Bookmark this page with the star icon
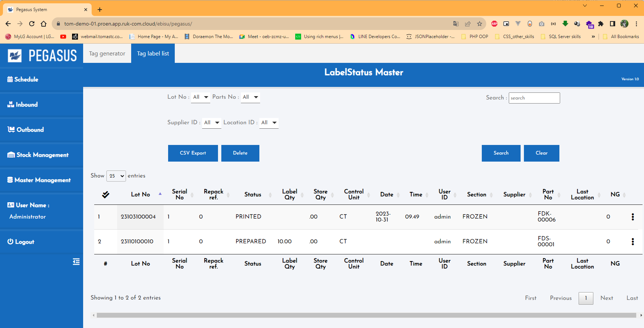Image resolution: width=644 pixels, height=328 pixels. pos(480,24)
